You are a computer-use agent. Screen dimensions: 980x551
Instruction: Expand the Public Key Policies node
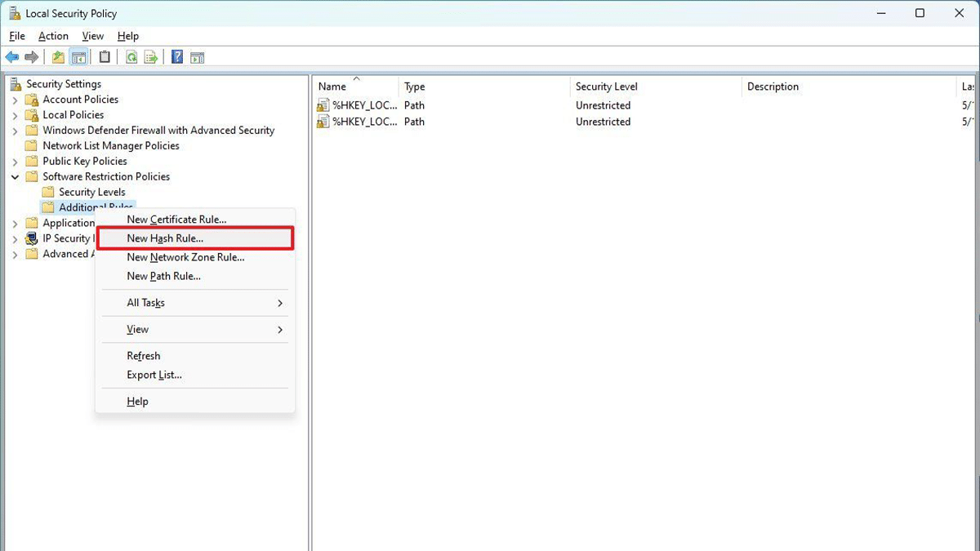(15, 162)
